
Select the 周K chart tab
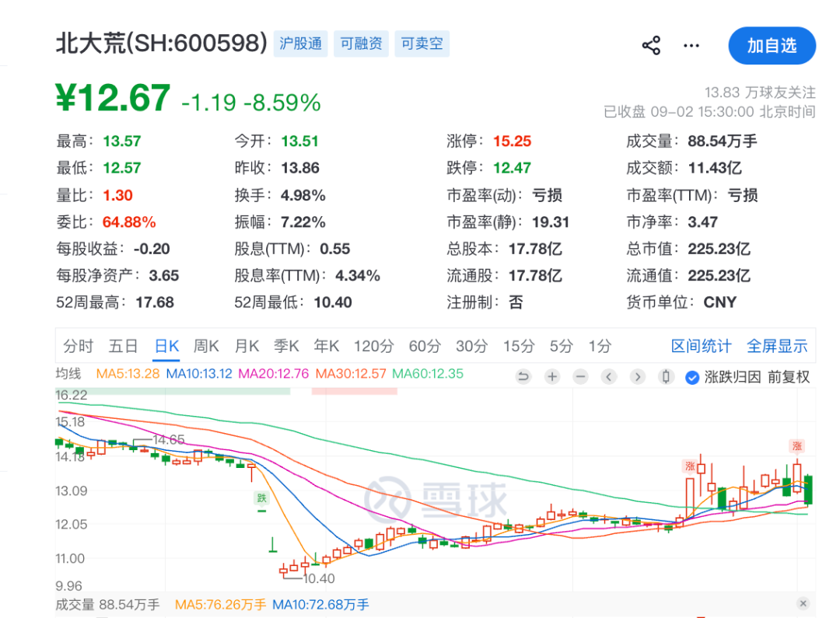click(x=206, y=346)
